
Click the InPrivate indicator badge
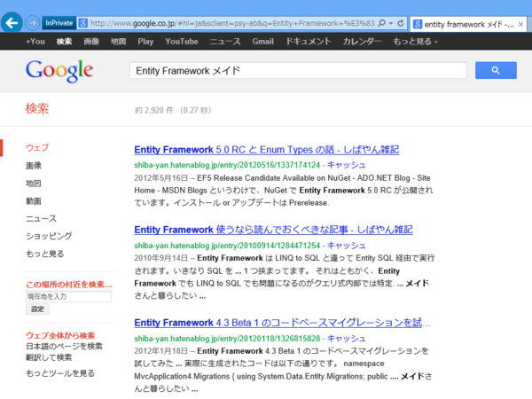click(59, 23)
